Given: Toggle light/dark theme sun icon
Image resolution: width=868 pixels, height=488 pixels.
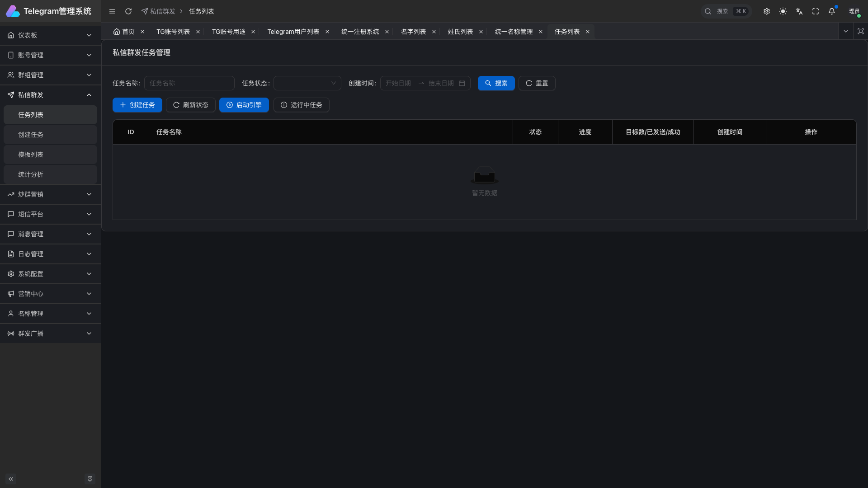Looking at the screenshot, I should (783, 11).
